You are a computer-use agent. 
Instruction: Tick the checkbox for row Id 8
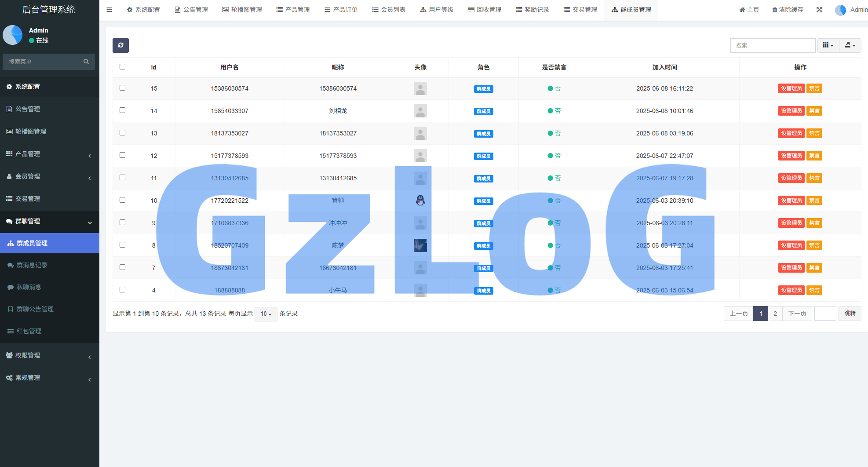click(122, 245)
